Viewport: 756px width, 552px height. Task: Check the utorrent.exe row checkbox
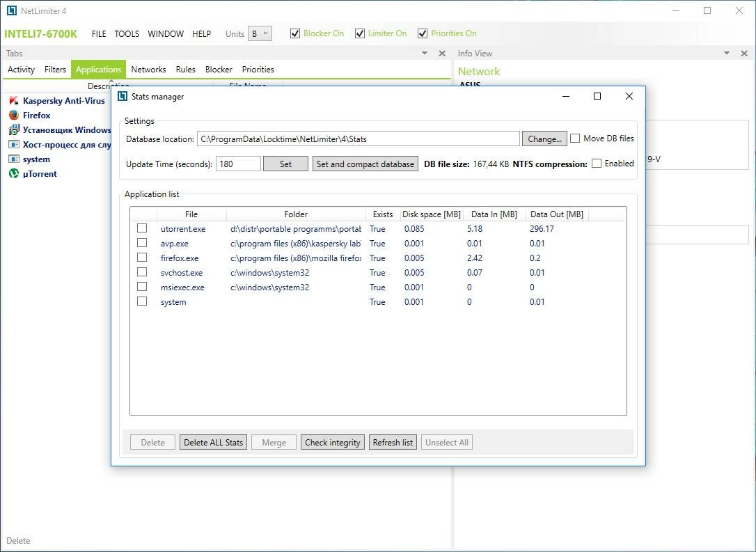pos(142,228)
